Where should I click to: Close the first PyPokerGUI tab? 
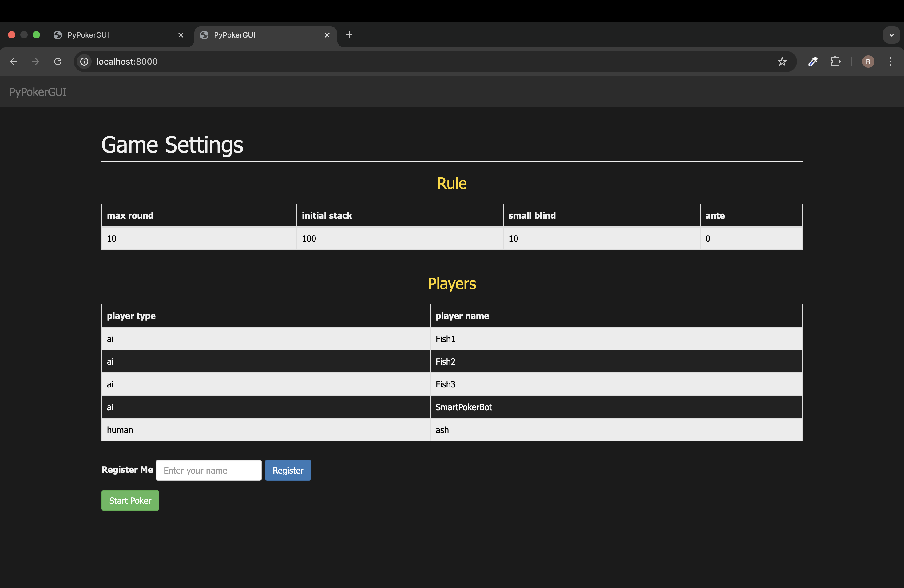point(181,35)
